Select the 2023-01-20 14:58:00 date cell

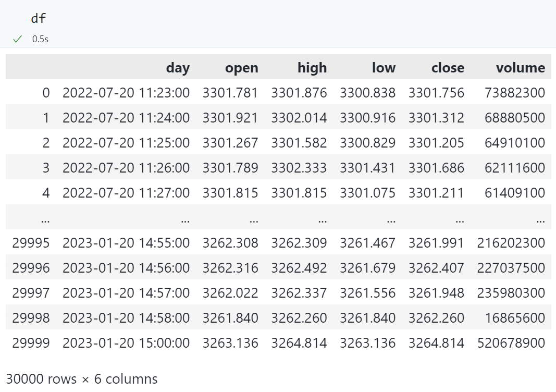(x=126, y=318)
